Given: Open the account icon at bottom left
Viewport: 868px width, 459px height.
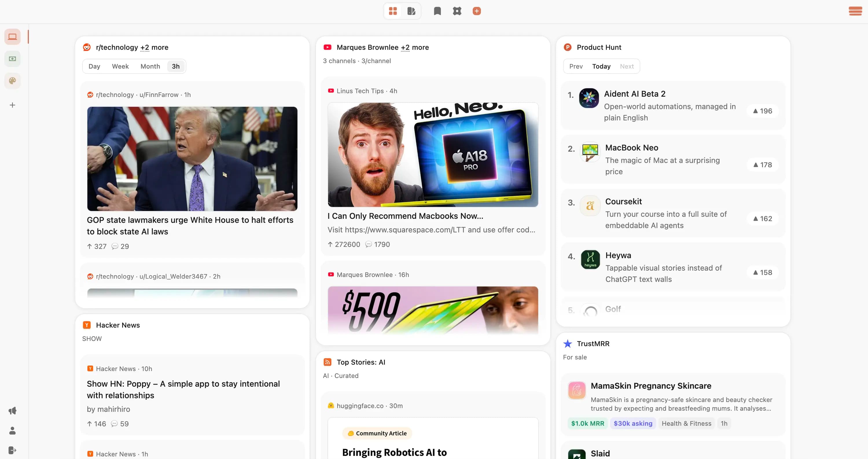Looking at the screenshot, I should tap(12, 430).
